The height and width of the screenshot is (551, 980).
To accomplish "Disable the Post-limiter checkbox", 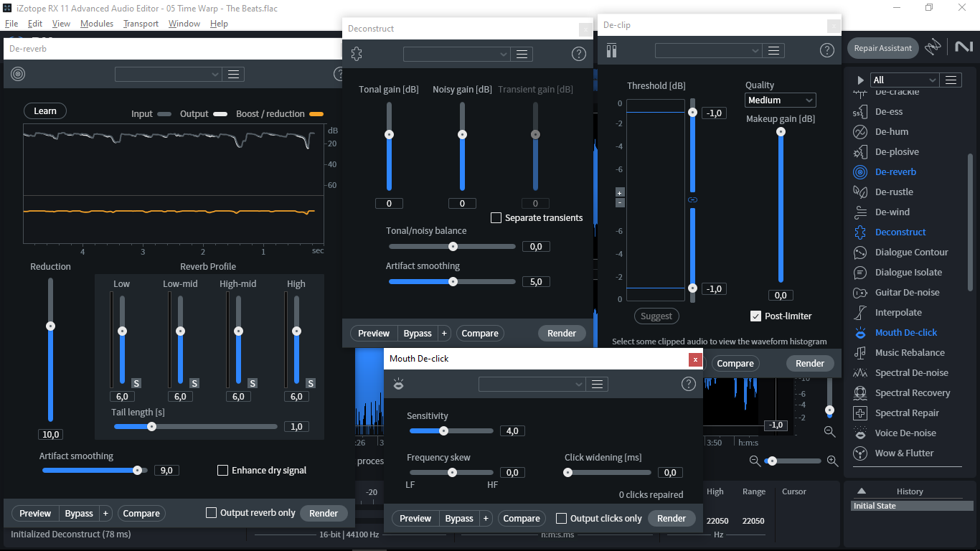I will click(755, 316).
